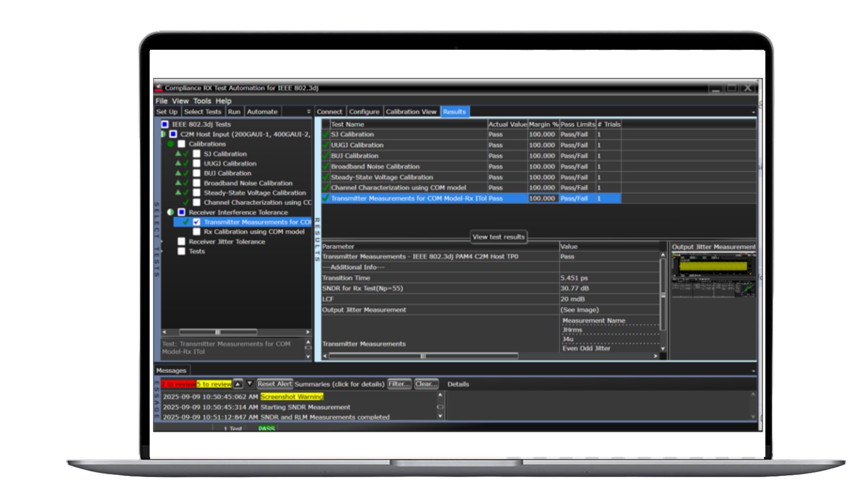Click green pass checkmark on UUGJ Calibration result row
Screen dimensions: 868x488
pos(325,145)
